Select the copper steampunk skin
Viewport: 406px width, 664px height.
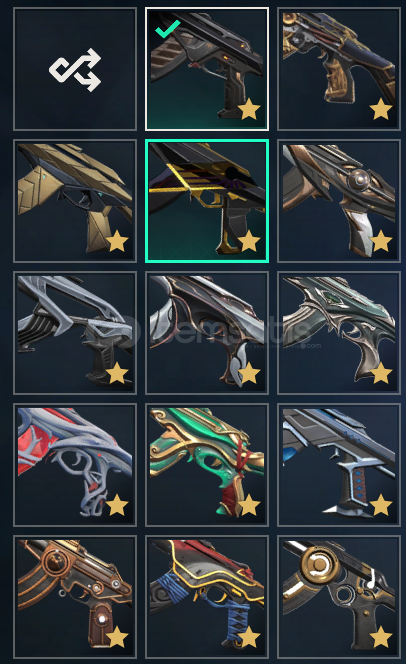pyautogui.click(x=75, y=597)
